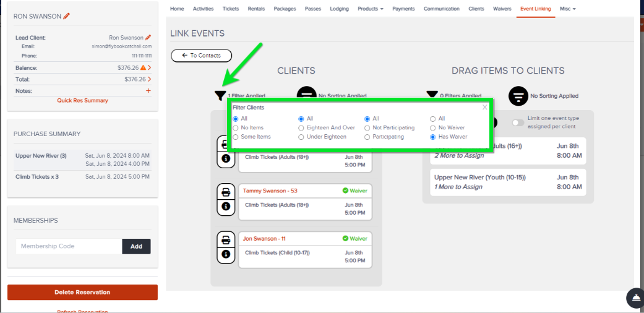
Task: Click Tammy's Climb Tickets (Adults 18+) entry
Action: pyautogui.click(x=305, y=208)
